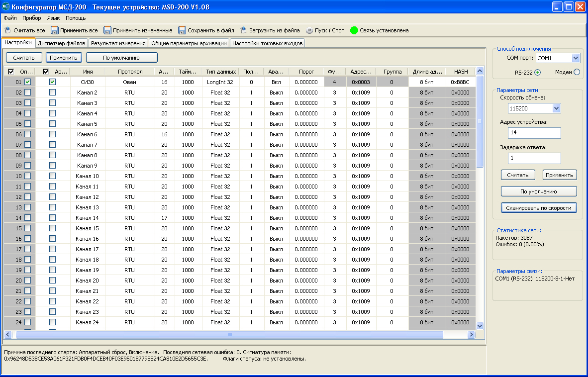Click the 'Применить все' save icon

pos(55,30)
